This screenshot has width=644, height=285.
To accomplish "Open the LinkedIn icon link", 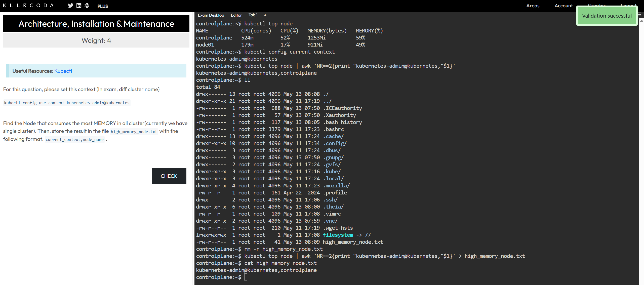I will [79, 6].
